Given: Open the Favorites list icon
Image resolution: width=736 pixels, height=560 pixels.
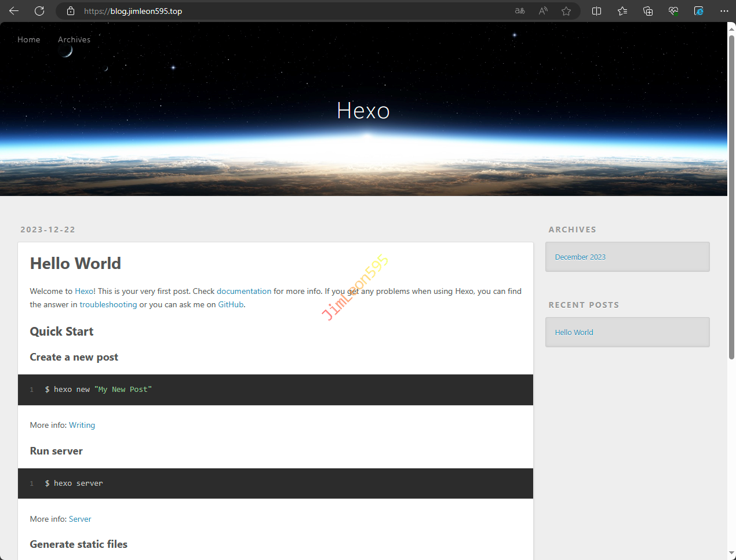Looking at the screenshot, I should 622,11.
